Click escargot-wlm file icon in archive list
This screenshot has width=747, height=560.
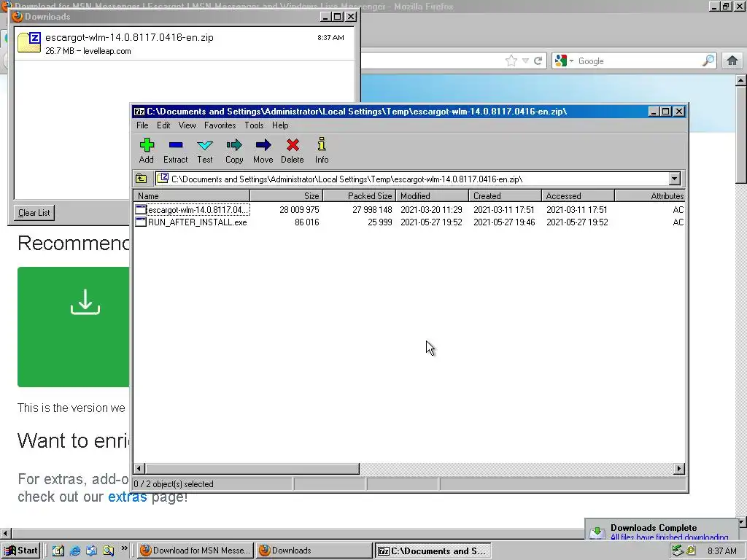[x=141, y=209]
